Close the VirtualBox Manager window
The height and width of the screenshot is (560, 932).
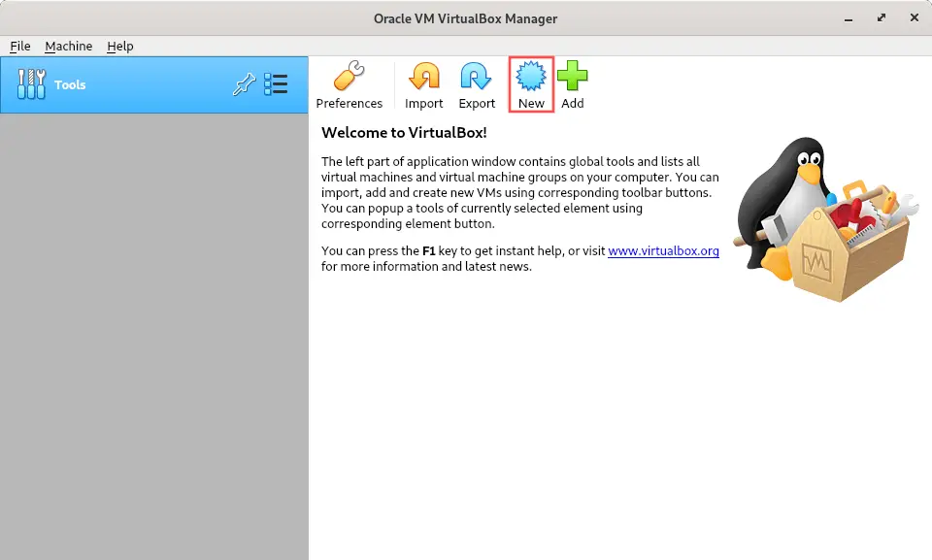pyautogui.click(x=915, y=17)
